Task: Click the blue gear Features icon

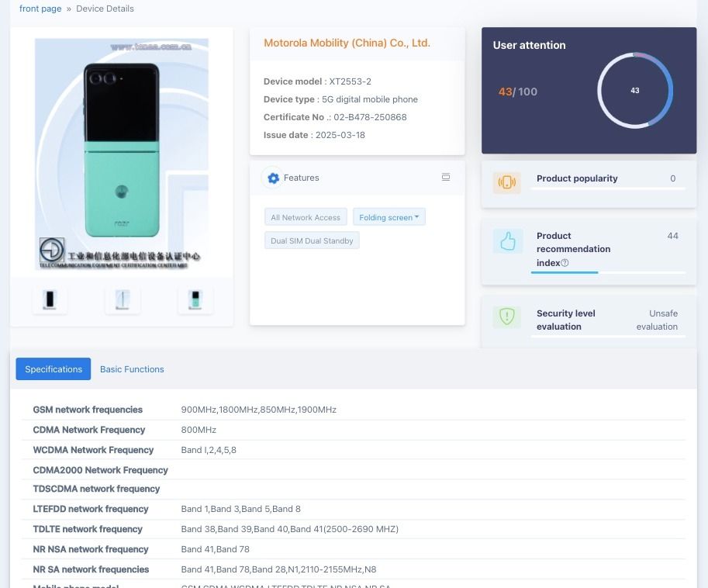Action: pyautogui.click(x=273, y=178)
